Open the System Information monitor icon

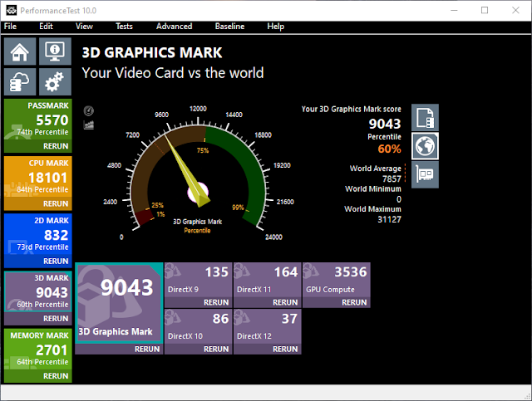click(x=55, y=51)
